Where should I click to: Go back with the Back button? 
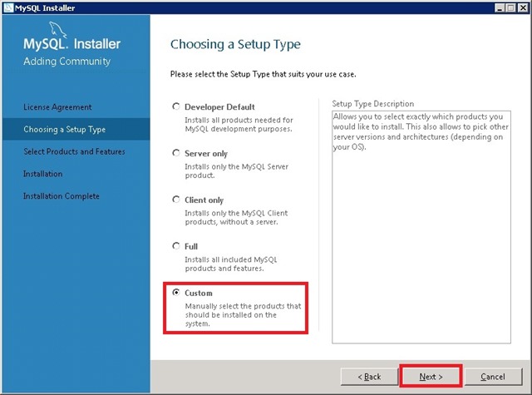pyautogui.click(x=369, y=377)
